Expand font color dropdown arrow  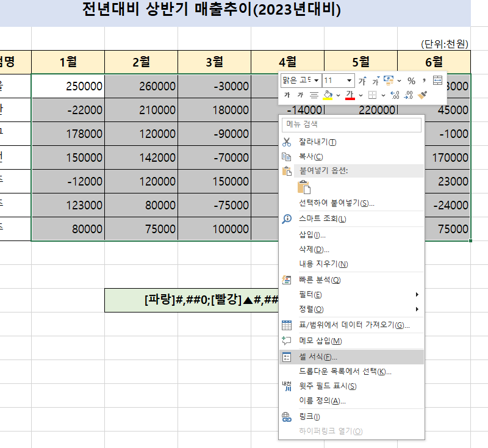tap(361, 95)
